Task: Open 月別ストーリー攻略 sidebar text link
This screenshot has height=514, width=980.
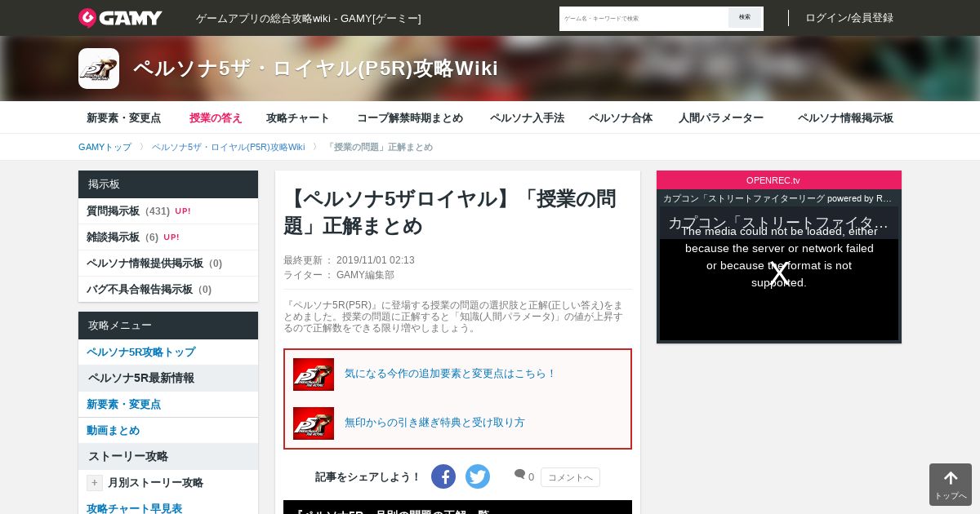Action: pyautogui.click(x=155, y=483)
